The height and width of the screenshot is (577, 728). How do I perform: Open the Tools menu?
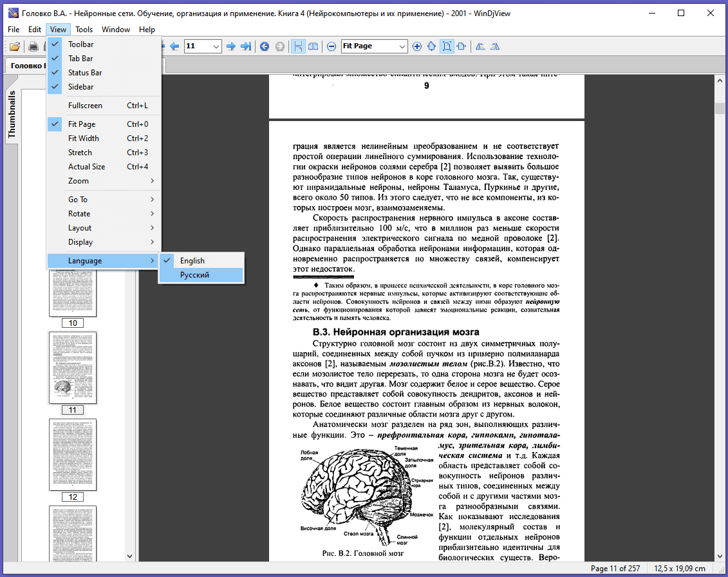pos(84,30)
